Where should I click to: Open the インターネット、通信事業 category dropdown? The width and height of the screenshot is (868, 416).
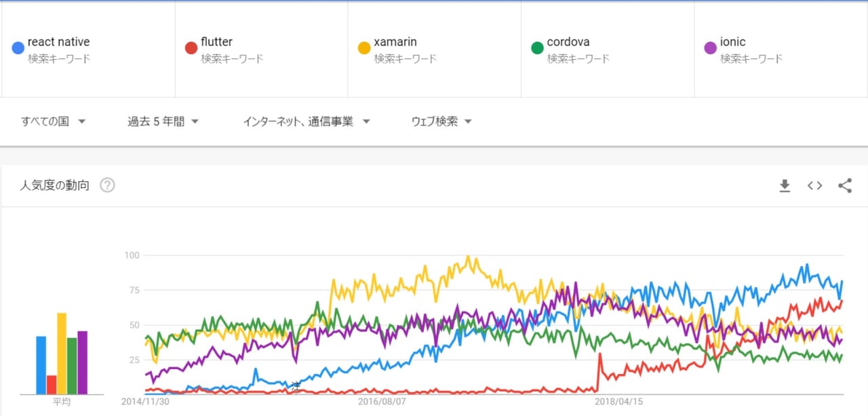click(x=307, y=122)
